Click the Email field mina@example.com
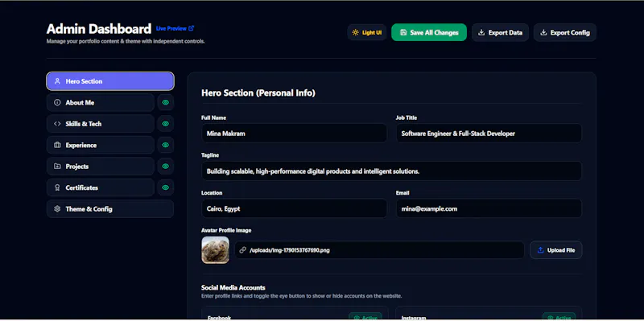 click(489, 208)
